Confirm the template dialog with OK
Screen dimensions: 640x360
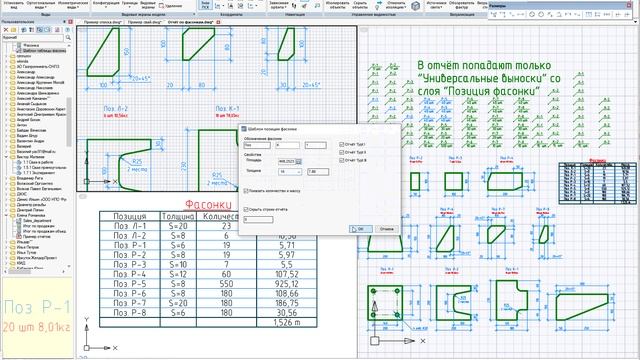pyautogui.click(x=360, y=229)
